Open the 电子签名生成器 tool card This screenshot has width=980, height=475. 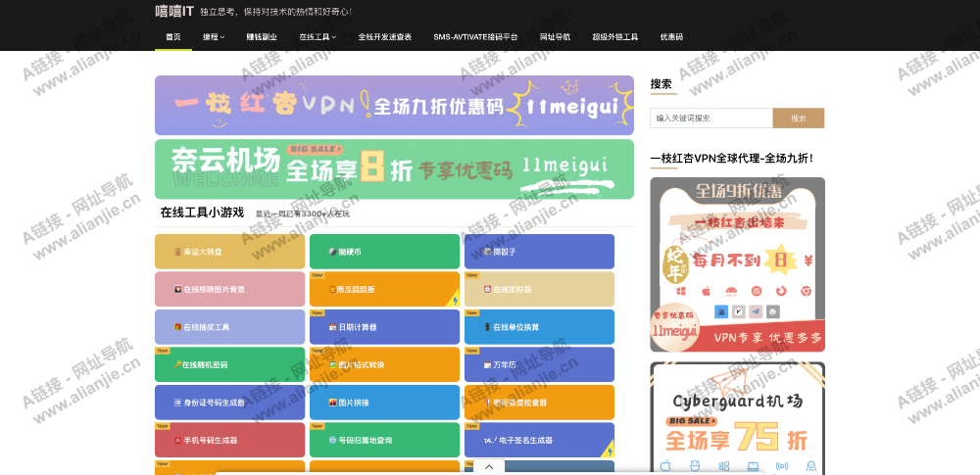[539, 440]
